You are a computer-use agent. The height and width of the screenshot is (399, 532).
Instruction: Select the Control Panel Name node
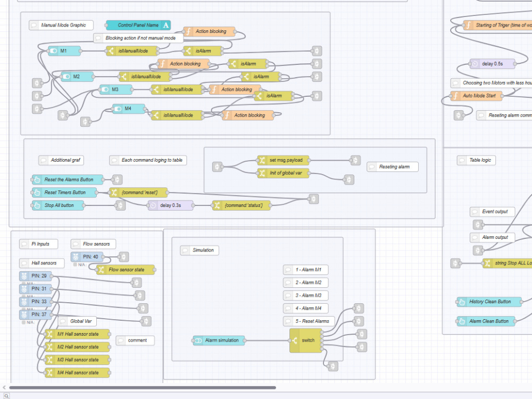[138, 25]
